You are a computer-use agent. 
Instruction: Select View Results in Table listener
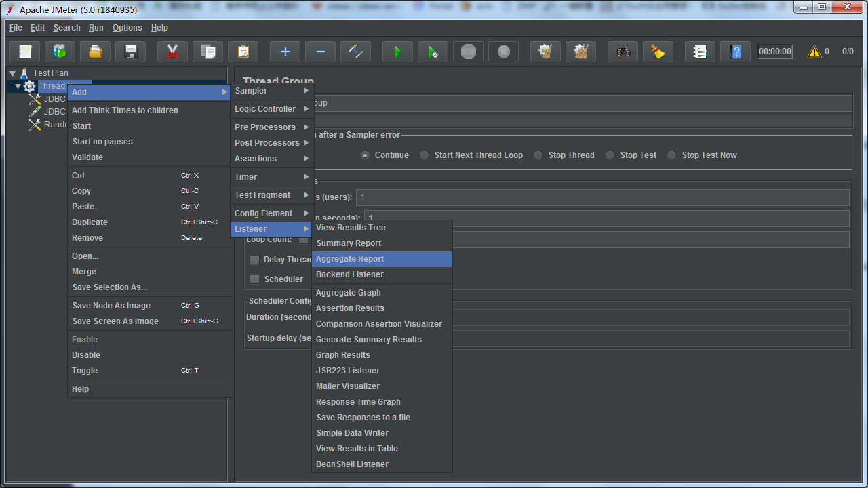point(382,449)
